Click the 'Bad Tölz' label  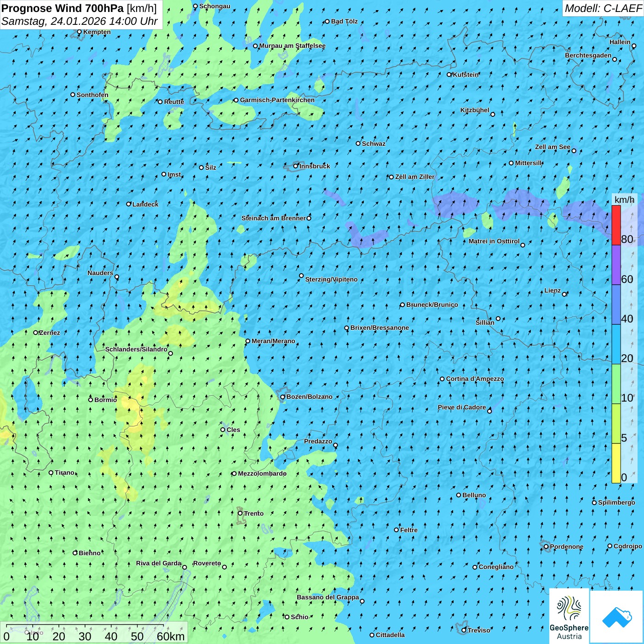tap(344, 21)
